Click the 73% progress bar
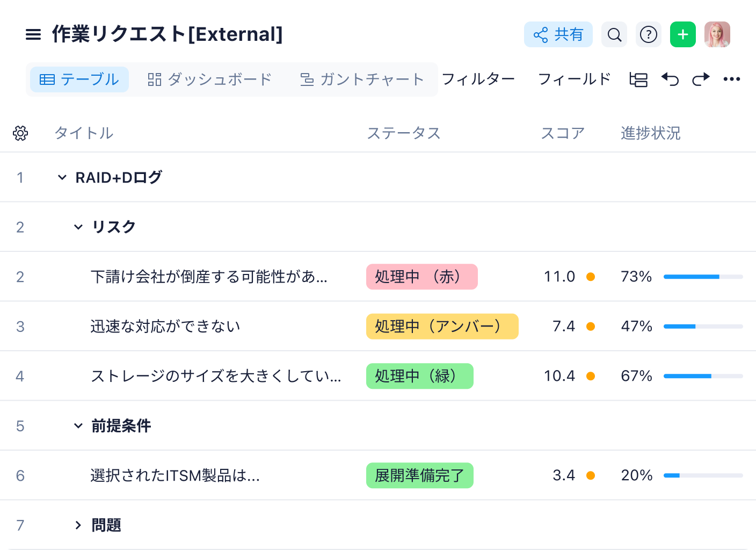 click(x=703, y=277)
